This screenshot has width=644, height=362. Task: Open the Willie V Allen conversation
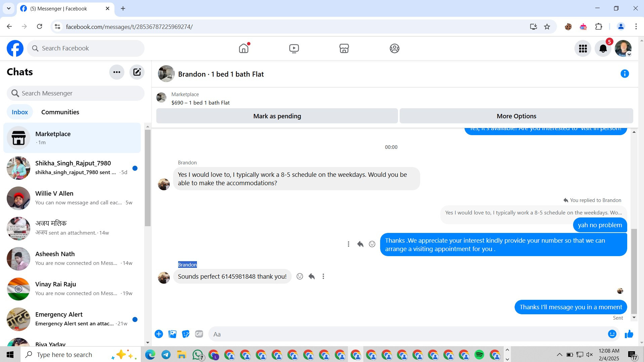[72, 198]
